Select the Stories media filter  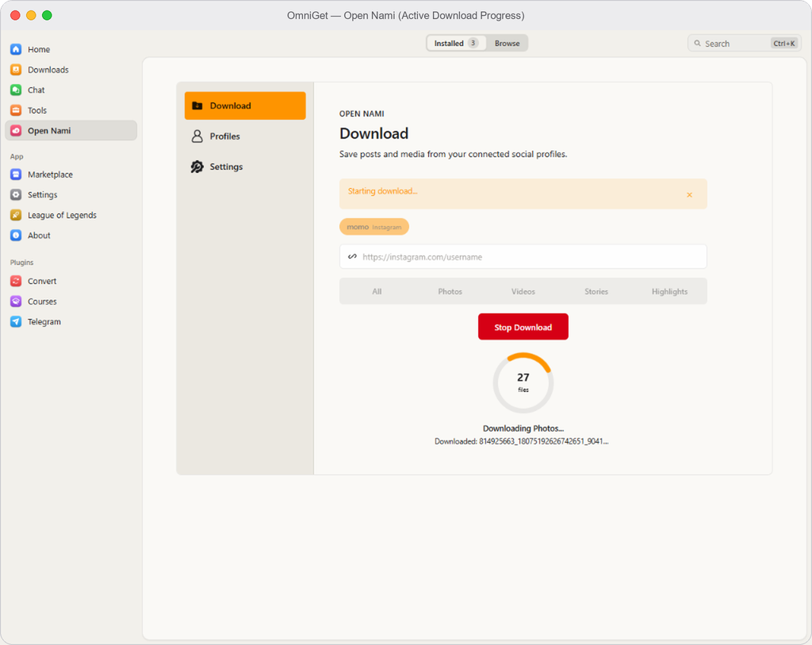596,292
